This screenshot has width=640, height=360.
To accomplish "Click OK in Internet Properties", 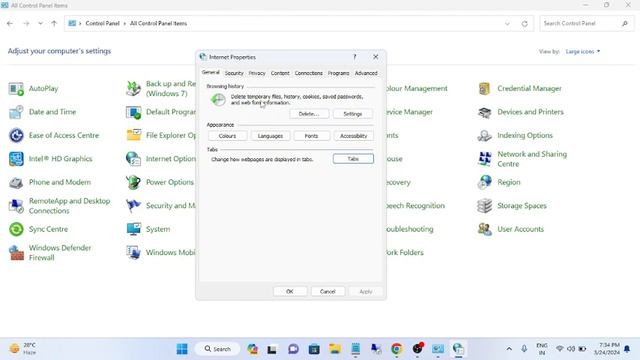I will coord(290,291).
